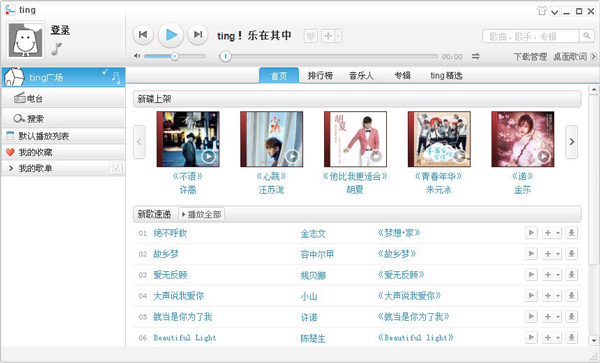Open add dropdown for Beautiful Light row
600x363 pixels.
pos(558,337)
